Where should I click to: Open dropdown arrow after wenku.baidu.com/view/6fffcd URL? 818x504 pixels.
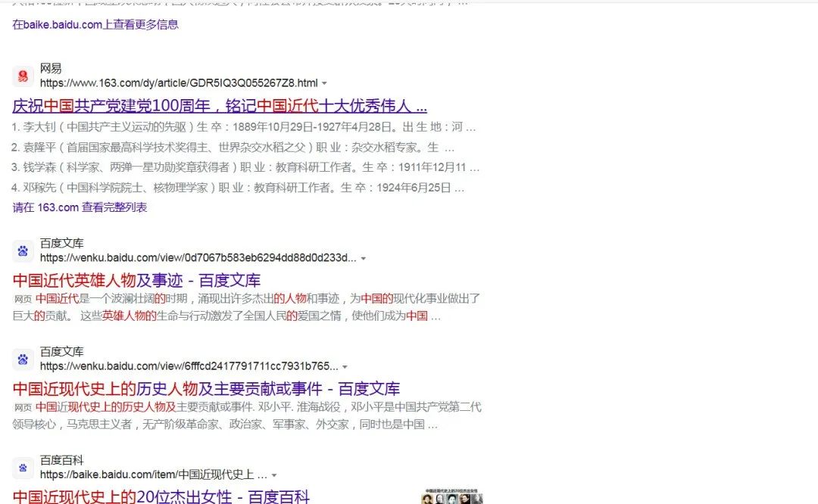(x=345, y=367)
